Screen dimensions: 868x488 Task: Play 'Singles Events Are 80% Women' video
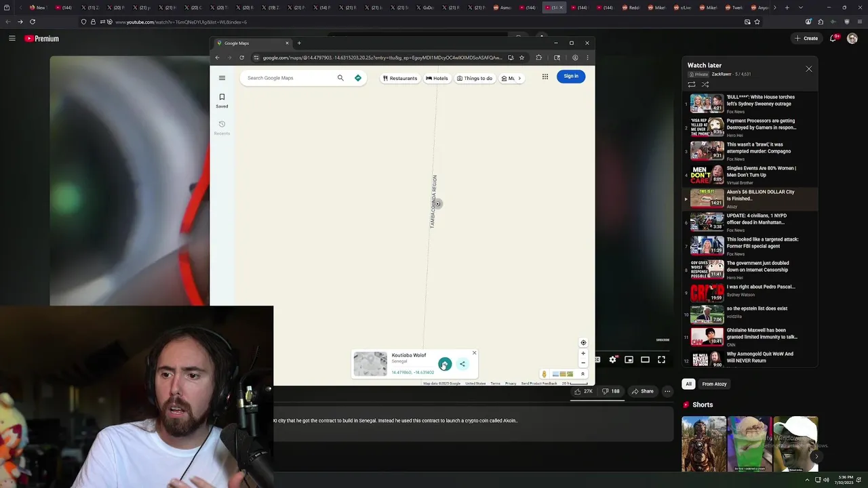751,175
